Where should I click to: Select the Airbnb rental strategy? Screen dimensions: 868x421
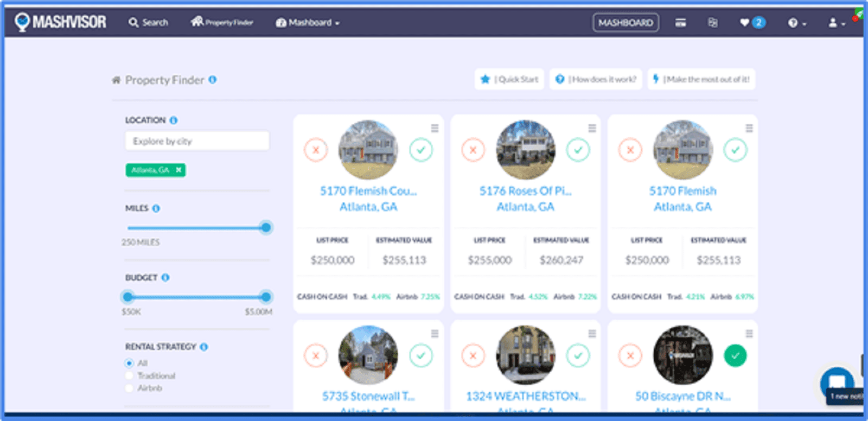pyautogui.click(x=129, y=388)
